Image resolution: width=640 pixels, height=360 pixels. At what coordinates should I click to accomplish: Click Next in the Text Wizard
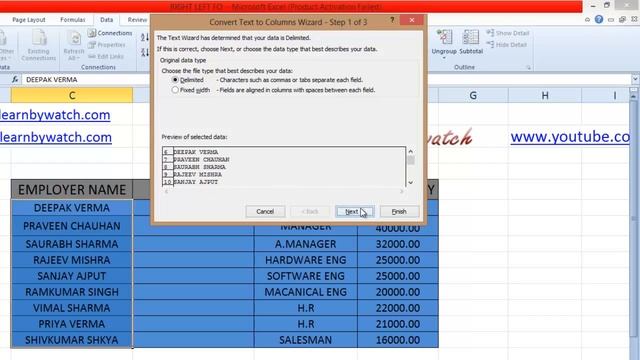(x=354, y=211)
